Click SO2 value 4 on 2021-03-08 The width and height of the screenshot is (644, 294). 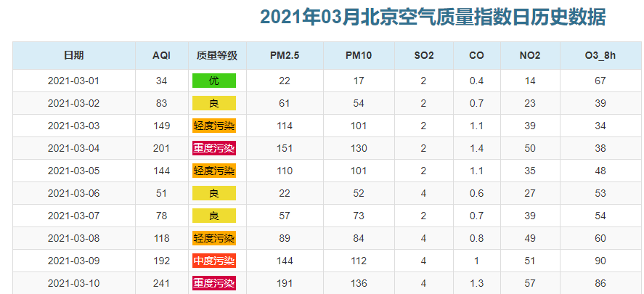[423, 239]
